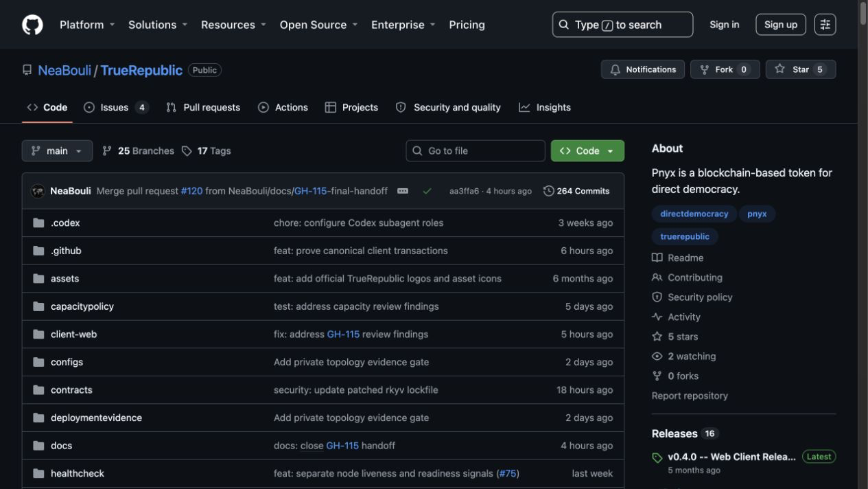The width and height of the screenshot is (868, 489).
Task: Focus the Type / to search box
Action: click(x=622, y=25)
